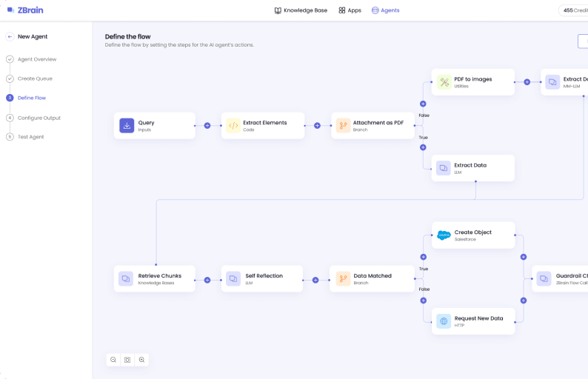Open the Knowledge Base tab
This screenshot has width=588, height=379.
tap(301, 10)
